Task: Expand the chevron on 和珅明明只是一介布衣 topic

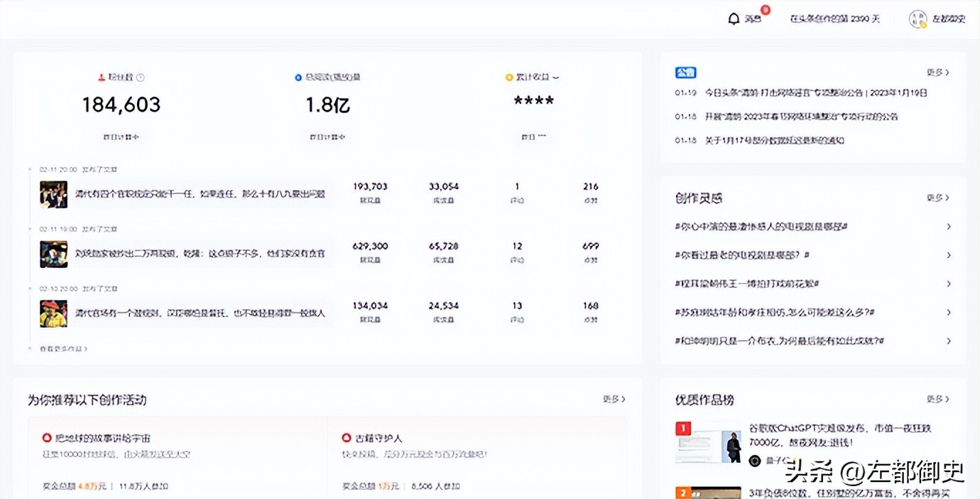Action: 949,341
